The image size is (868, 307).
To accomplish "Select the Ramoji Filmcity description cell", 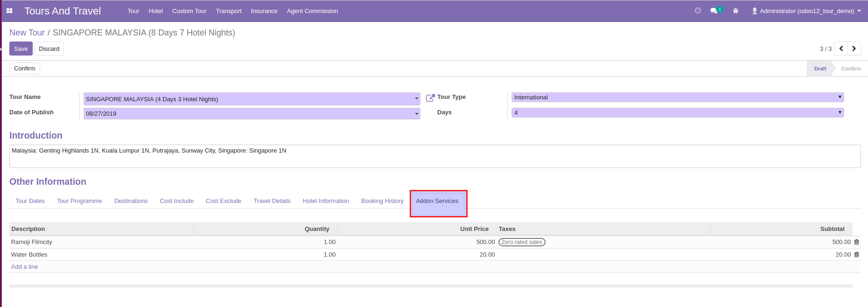I will (x=101, y=242).
